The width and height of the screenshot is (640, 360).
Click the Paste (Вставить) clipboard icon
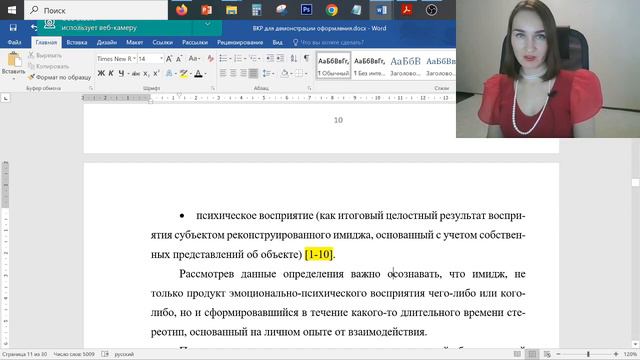point(14,60)
